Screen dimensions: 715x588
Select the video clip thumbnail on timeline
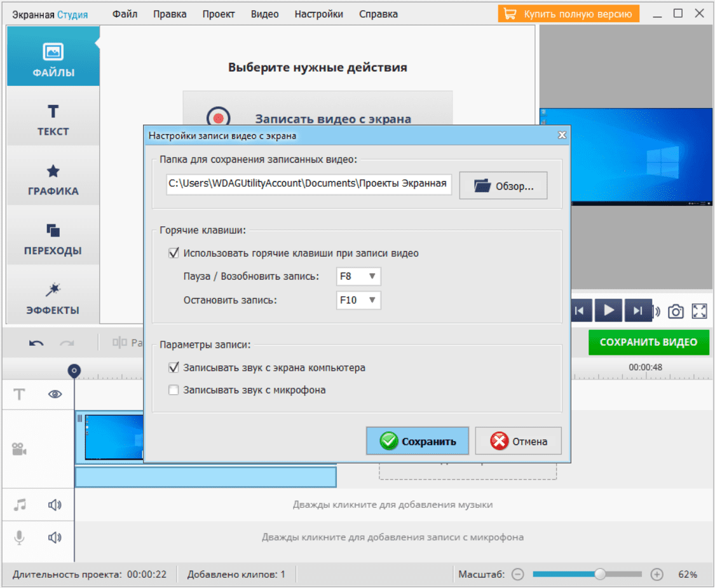[x=114, y=437]
